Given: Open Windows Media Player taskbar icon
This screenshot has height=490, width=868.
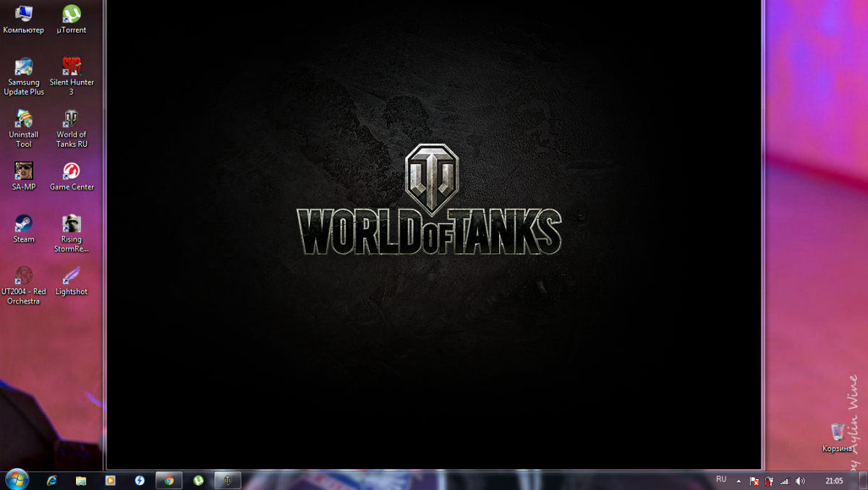Looking at the screenshot, I should [110, 480].
